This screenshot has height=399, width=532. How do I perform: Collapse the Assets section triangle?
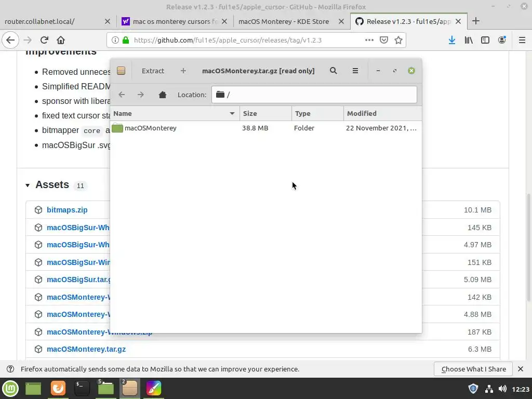(28, 185)
